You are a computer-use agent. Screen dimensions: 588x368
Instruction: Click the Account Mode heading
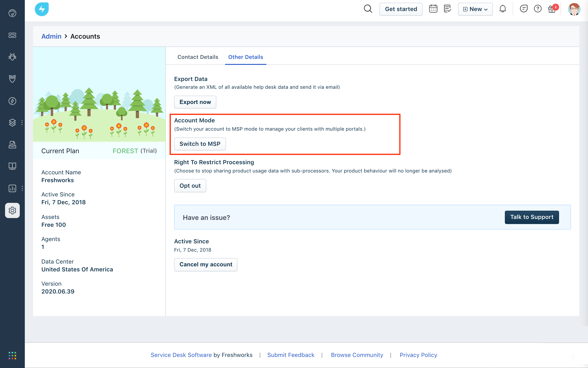[194, 120]
